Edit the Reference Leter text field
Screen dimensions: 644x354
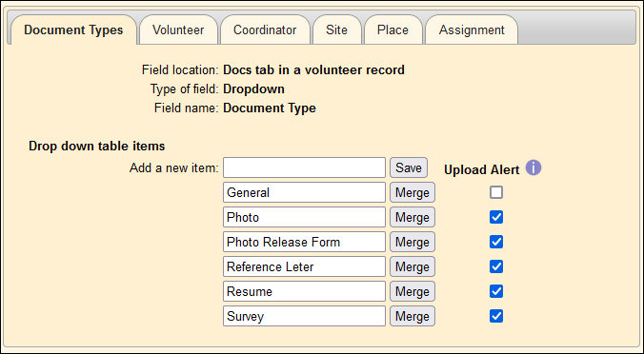(304, 266)
